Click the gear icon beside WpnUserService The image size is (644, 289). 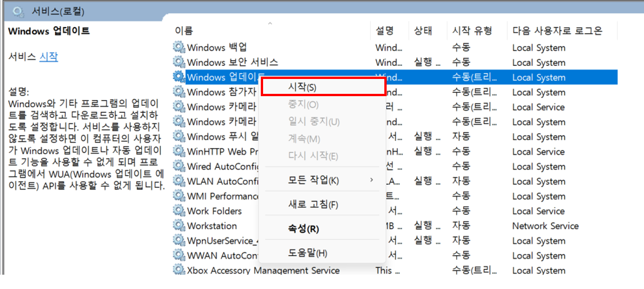click(178, 240)
